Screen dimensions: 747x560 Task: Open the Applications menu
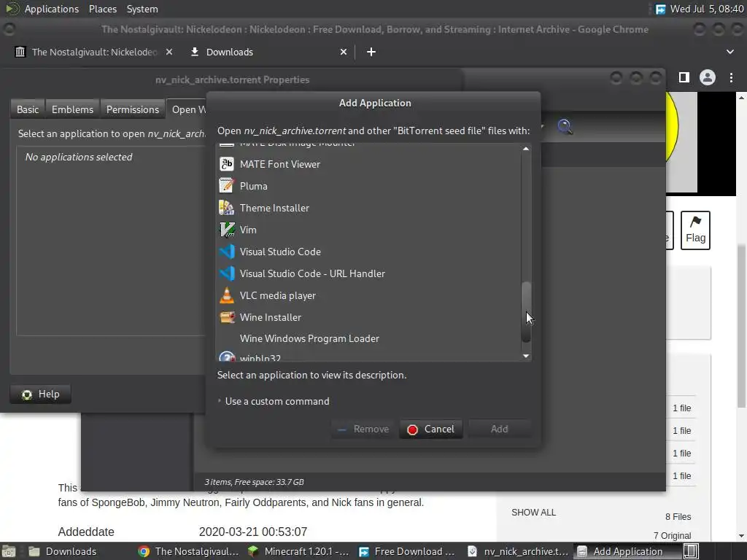52,9
